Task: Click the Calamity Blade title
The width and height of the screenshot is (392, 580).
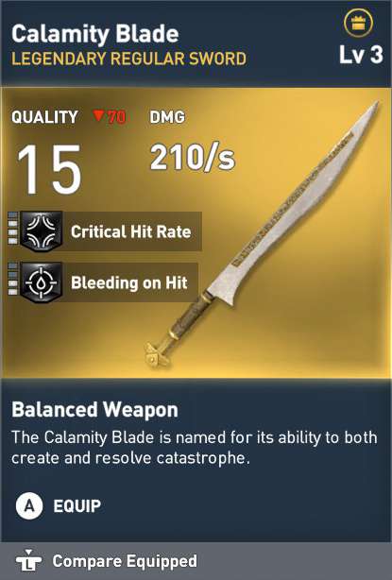Action: pos(95,34)
